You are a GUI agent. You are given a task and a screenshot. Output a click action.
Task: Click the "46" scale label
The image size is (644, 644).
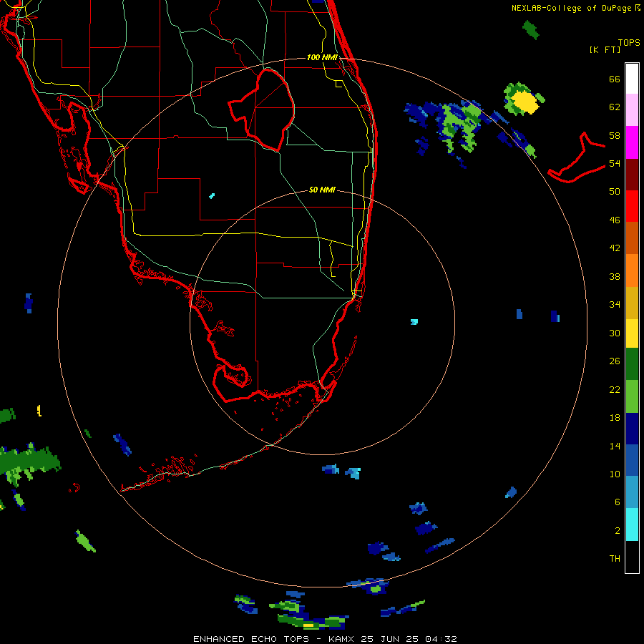[x=615, y=220]
